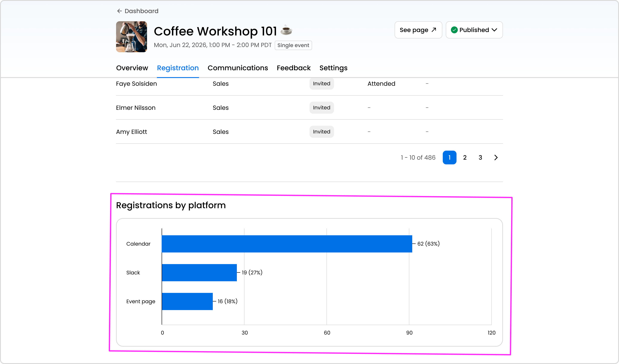Click the Calendar bar in chart

(x=287, y=244)
